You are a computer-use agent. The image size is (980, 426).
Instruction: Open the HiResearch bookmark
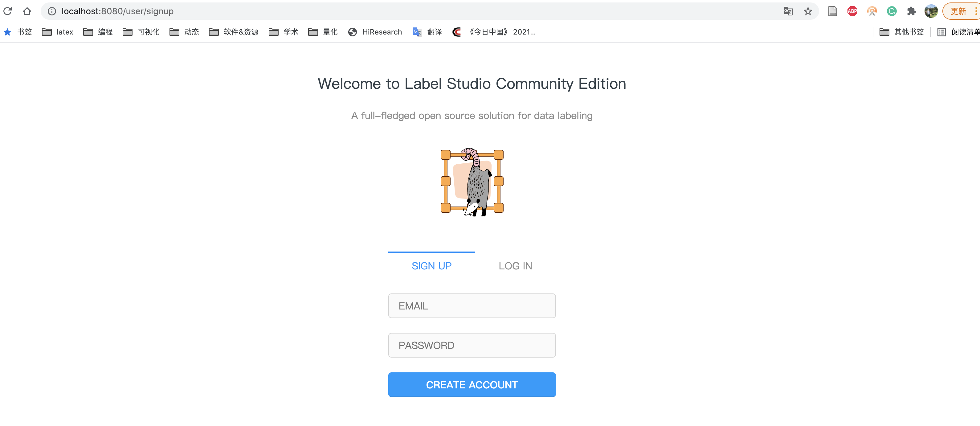(x=375, y=32)
